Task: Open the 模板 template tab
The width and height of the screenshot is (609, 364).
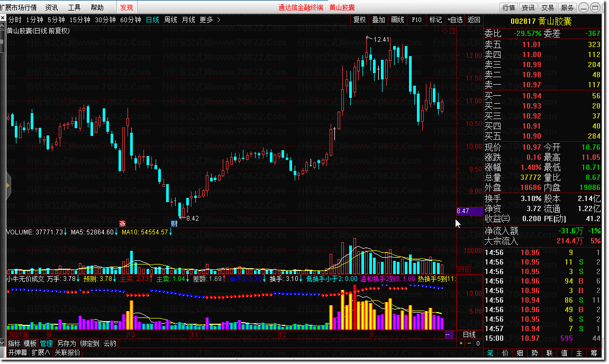Action: point(30,343)
